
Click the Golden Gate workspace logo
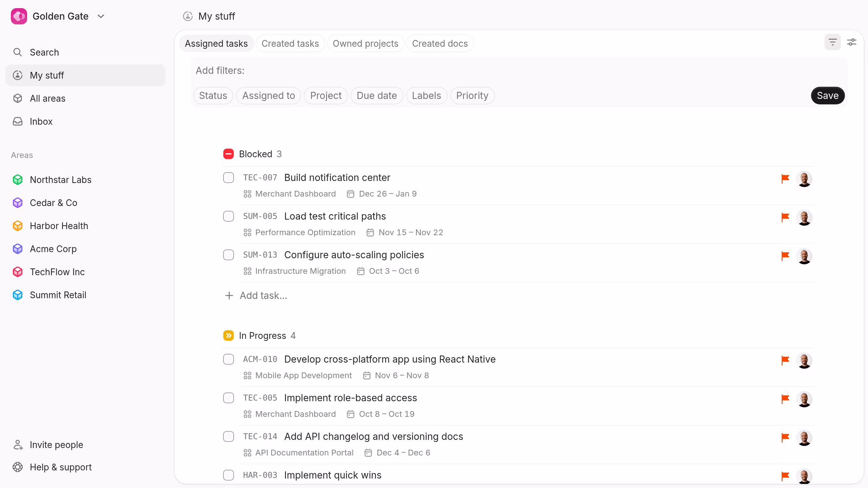point(19,16)
